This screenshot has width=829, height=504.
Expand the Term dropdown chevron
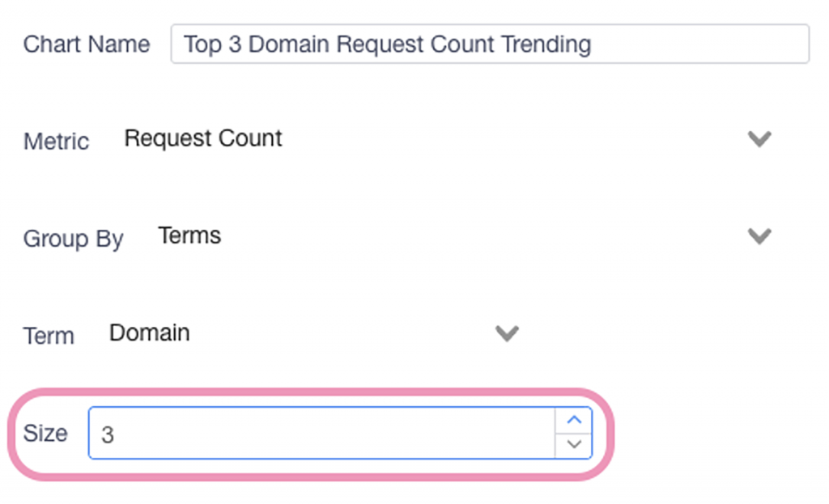coord(507,333)
